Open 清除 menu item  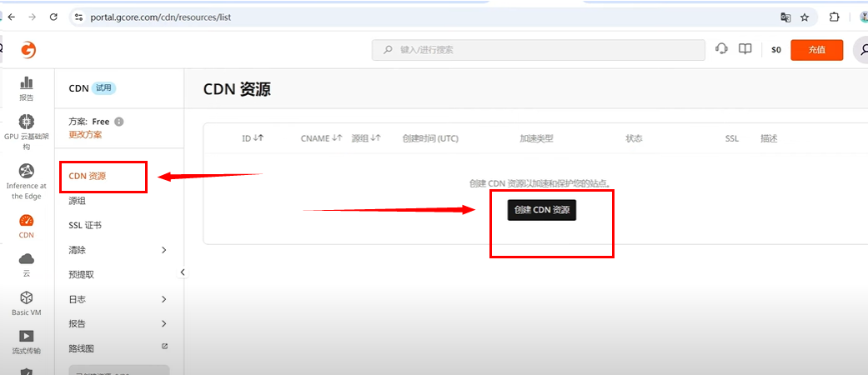(x=77, y=250)
